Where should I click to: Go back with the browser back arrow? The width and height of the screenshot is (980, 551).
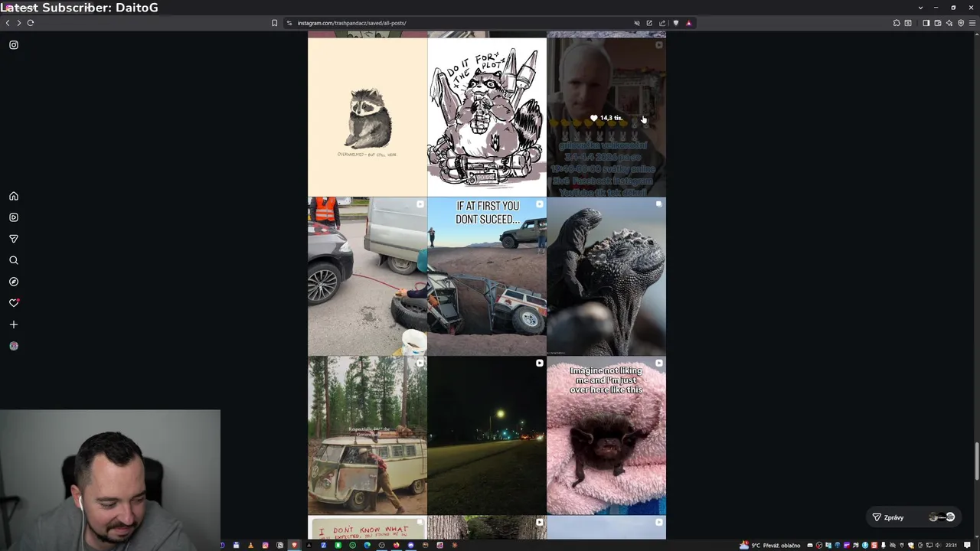click(8, 23)
